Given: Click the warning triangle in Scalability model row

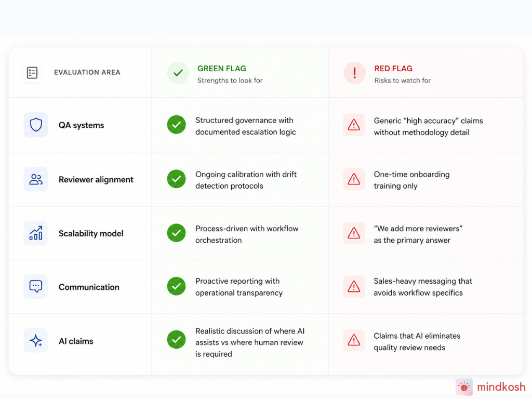Looking at the screenshot, I should click(x=354, y=233).
